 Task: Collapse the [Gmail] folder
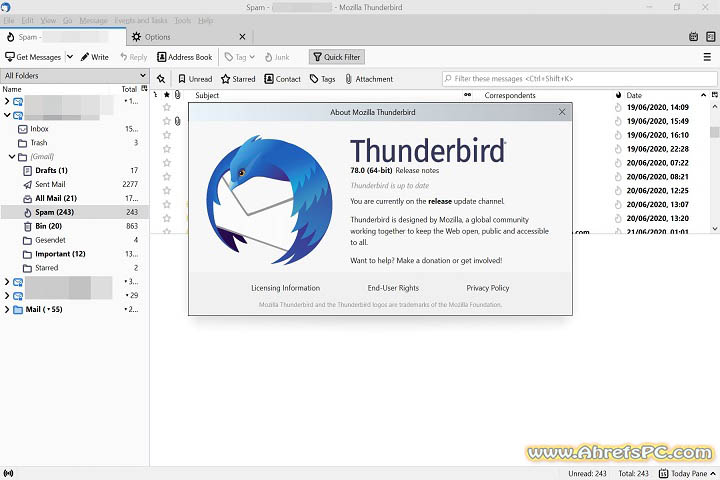pyautogui.click(x=12, y=157)
